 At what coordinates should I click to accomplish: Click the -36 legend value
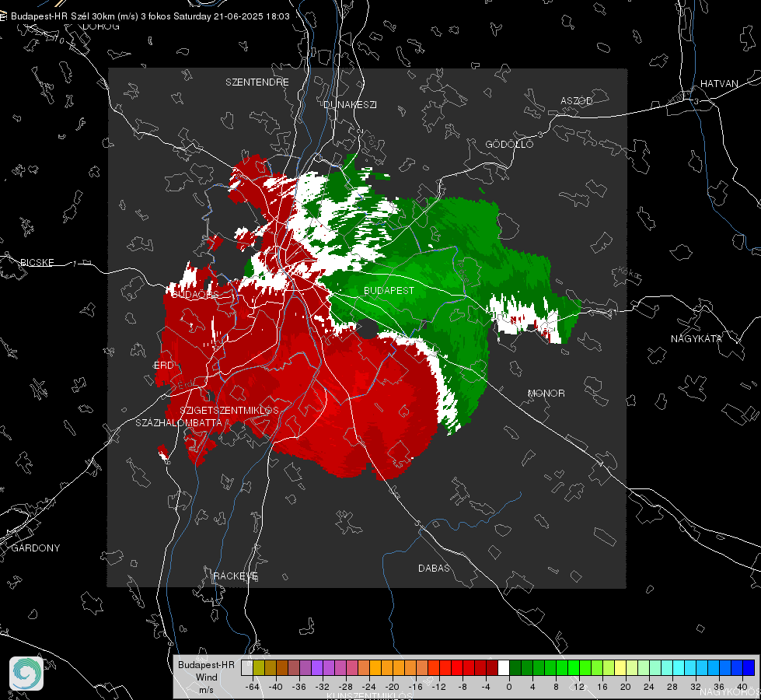tap(299, 687)
